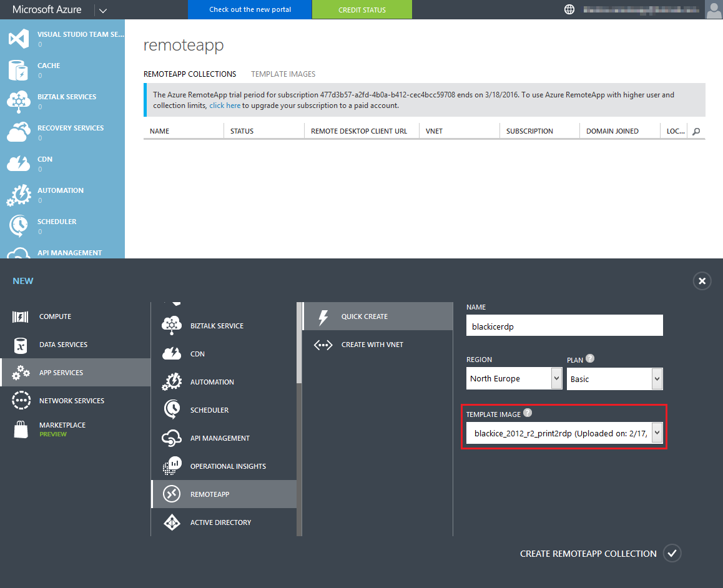The height and width of the screenshot is (588, 723).
Task: Select the Scheduler clock icon in left sidebar
Action: (x=19, y=226)
